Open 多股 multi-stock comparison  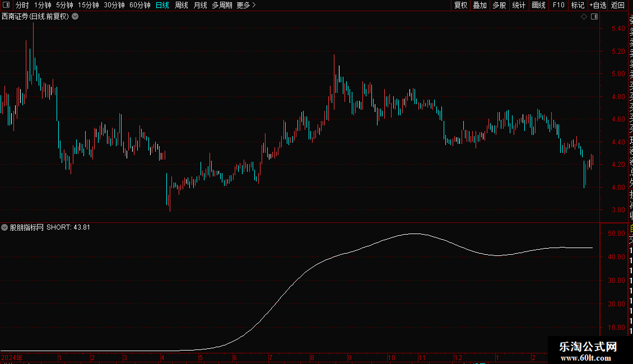pos(499,5)
